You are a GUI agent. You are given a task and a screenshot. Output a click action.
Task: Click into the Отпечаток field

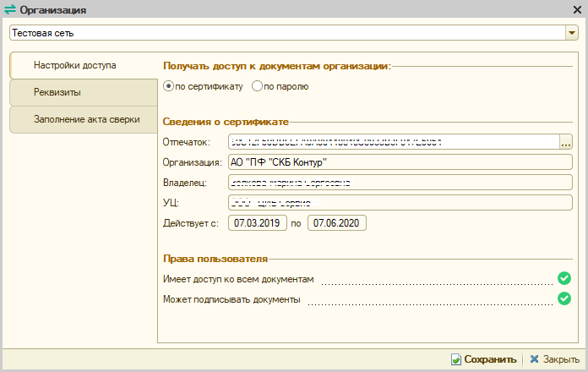click(393, 142)
